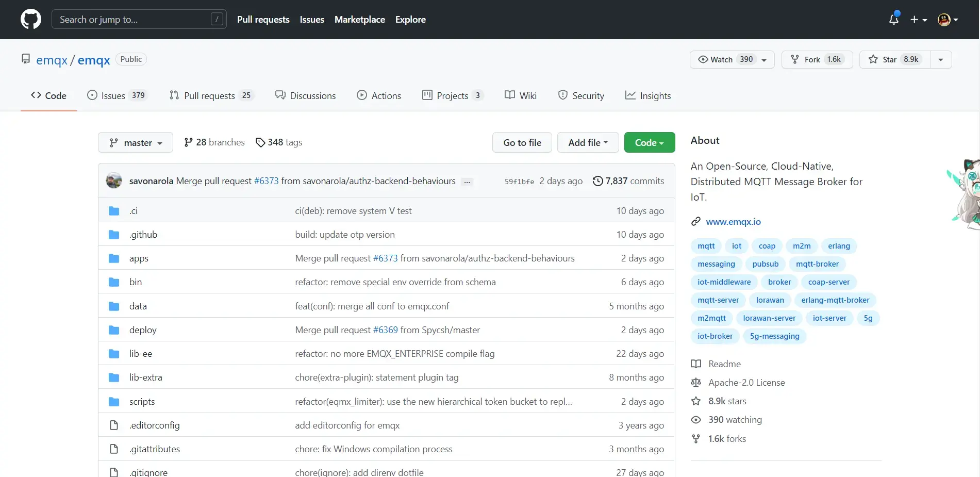Image resolution: width=980 pixels, height=477 pixels.
Task: Open the notifications bell
Action: pyautogui.click(x=894, y=20)
